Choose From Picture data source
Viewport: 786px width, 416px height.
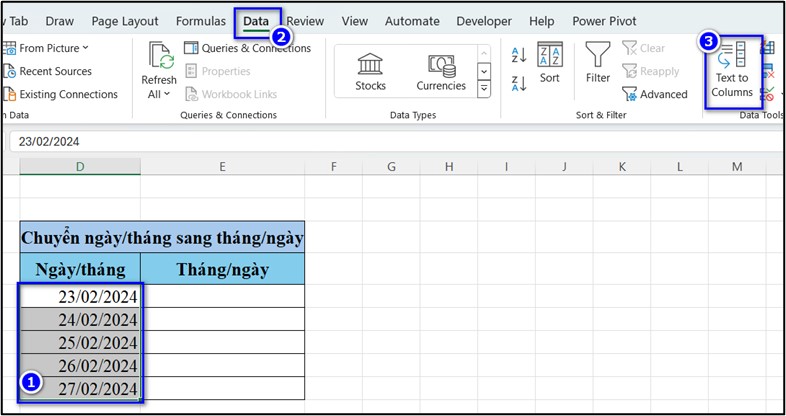[x=46, y=48]
